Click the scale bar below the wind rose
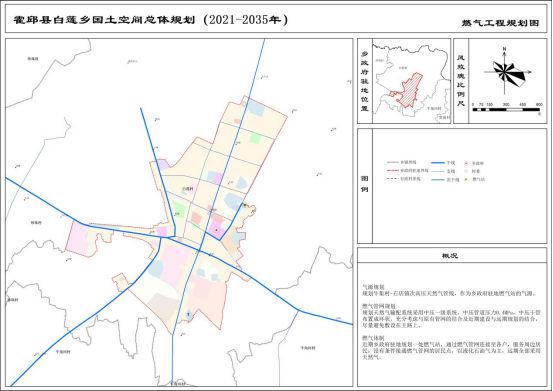 coord(506,110)
